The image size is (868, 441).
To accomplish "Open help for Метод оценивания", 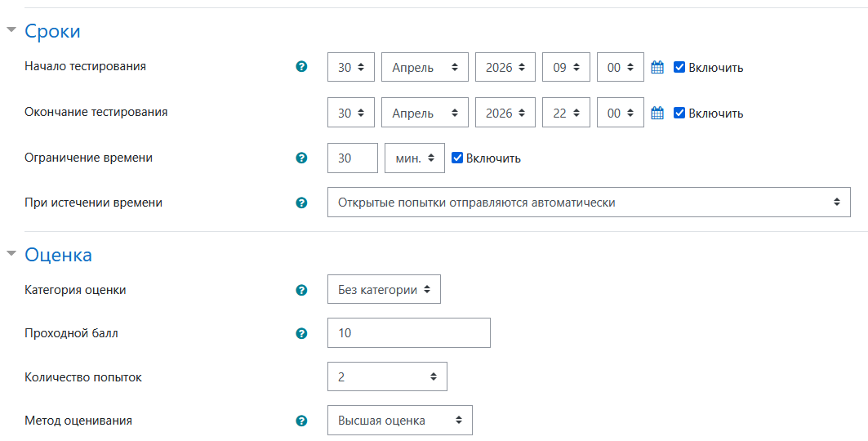I will [x=301, y=421].
